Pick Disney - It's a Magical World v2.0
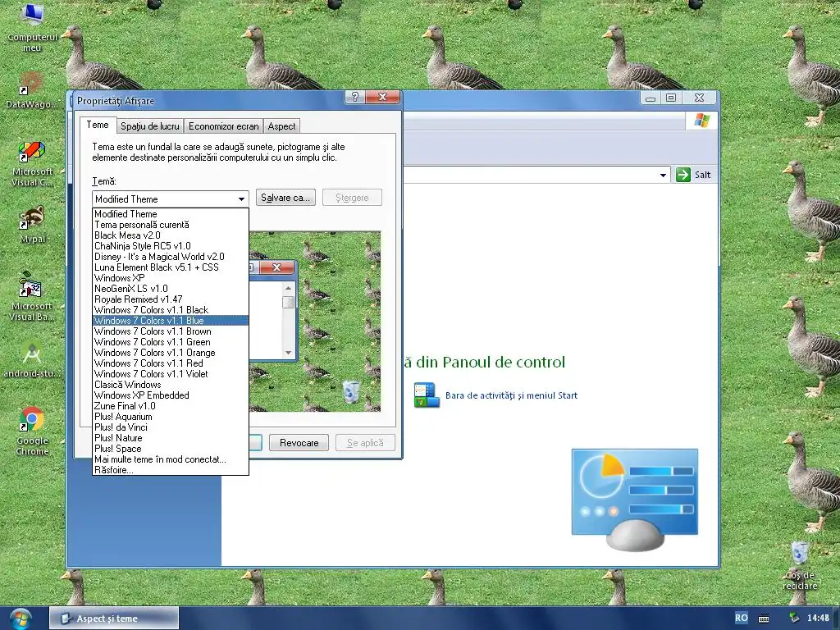Image resolution: width=840 pixels, height=630 pixels. point(171,257)
